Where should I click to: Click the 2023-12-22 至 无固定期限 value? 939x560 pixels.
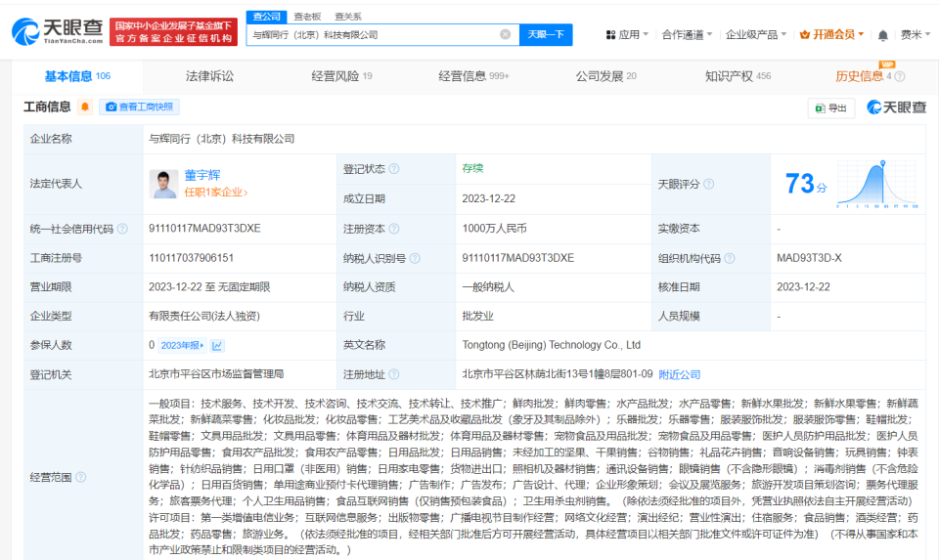tap(209, 286)
